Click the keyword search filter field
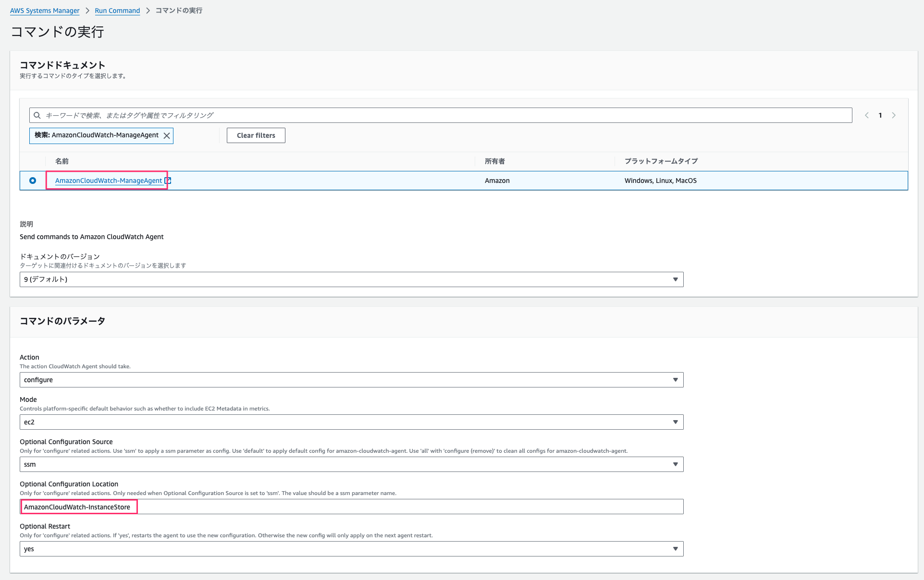The image size is (924, 580). [441, 115]
